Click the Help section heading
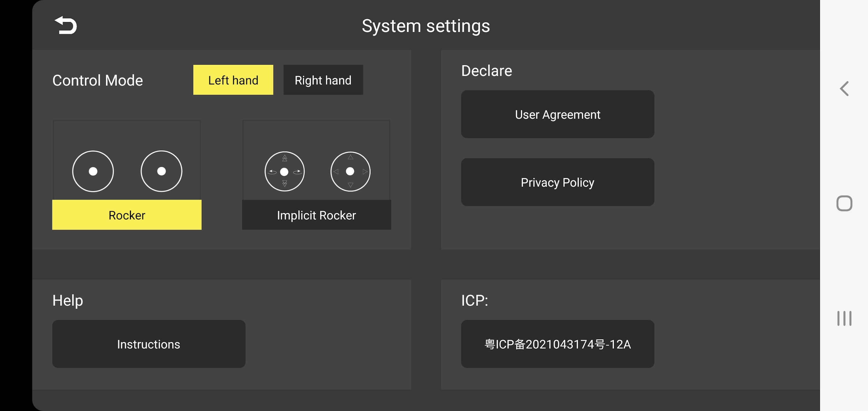Viewport: 868px width, 411px height. tap(67, 300)
